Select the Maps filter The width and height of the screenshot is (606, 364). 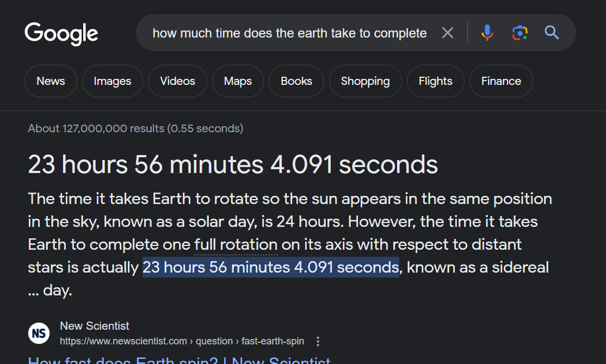(238, 81)
